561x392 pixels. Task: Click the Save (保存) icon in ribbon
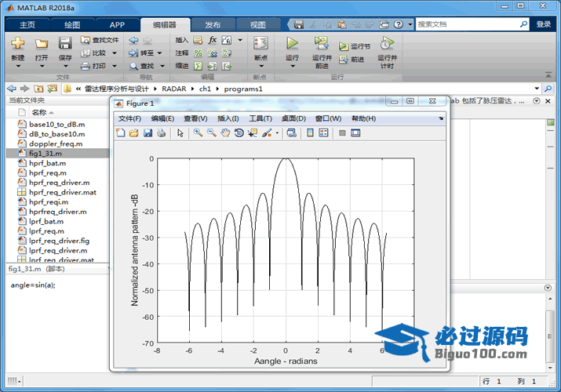coord(65,47)
